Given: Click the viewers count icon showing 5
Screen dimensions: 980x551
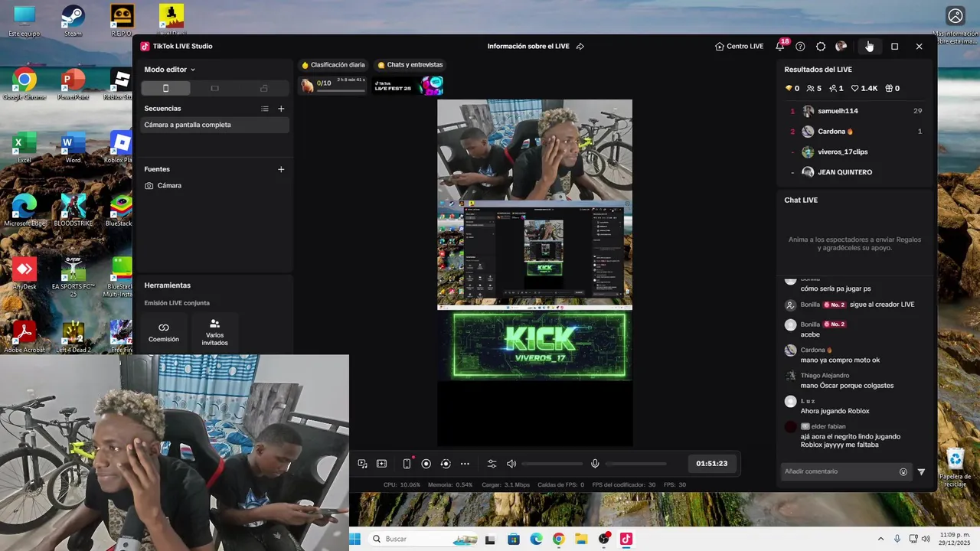Looking at the screenshot, I should click(811, 89).
